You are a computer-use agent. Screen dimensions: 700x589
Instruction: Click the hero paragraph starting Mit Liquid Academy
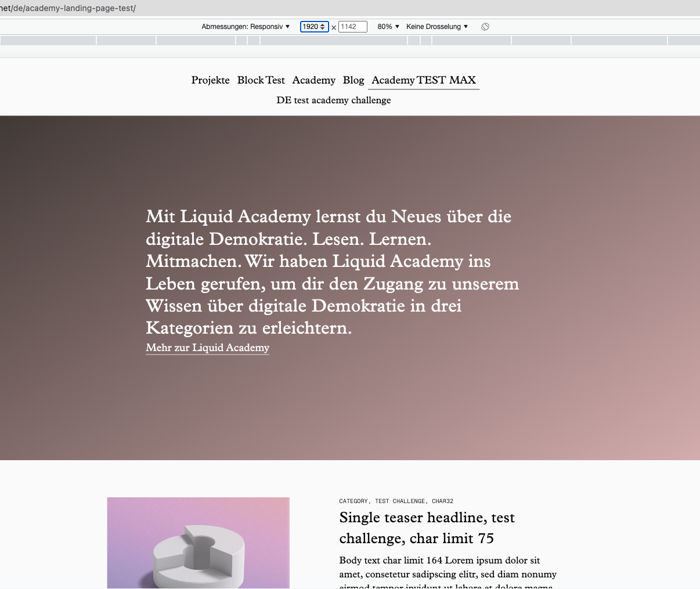pos(332,272)
